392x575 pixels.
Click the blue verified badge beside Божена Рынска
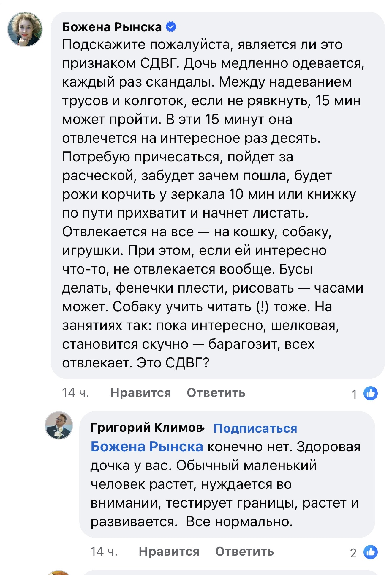point(171,27)
